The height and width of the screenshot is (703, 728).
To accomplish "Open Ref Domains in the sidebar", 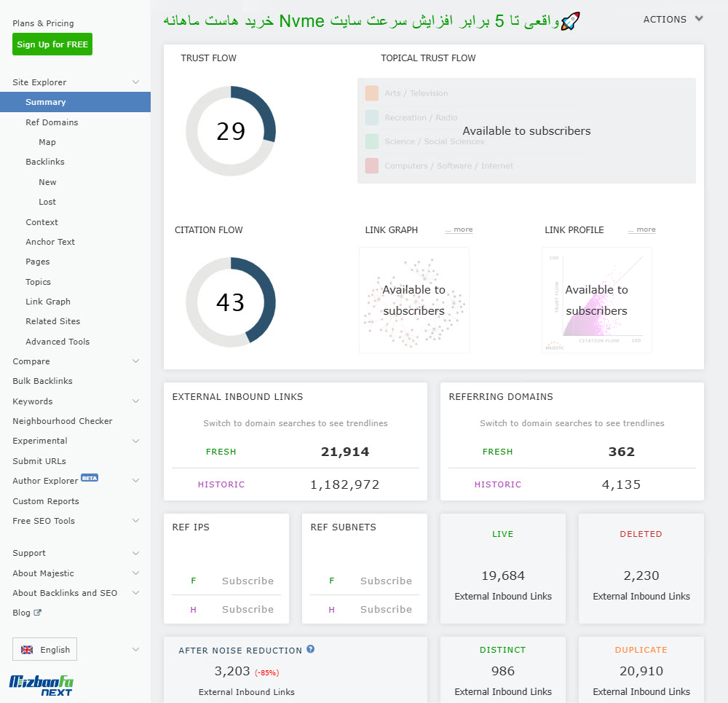I will coord(52,122).
